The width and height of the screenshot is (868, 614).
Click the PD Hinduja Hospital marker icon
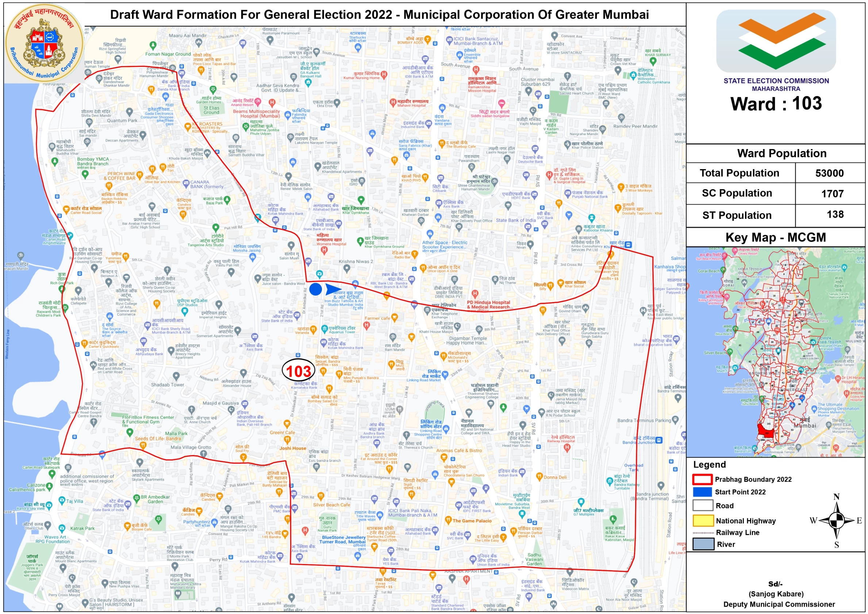click(475, 294)
